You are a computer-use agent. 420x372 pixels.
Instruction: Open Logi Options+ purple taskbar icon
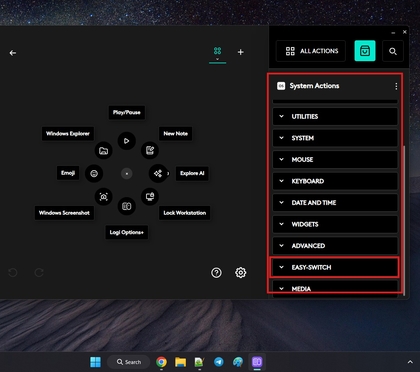[x=257, y=362]
